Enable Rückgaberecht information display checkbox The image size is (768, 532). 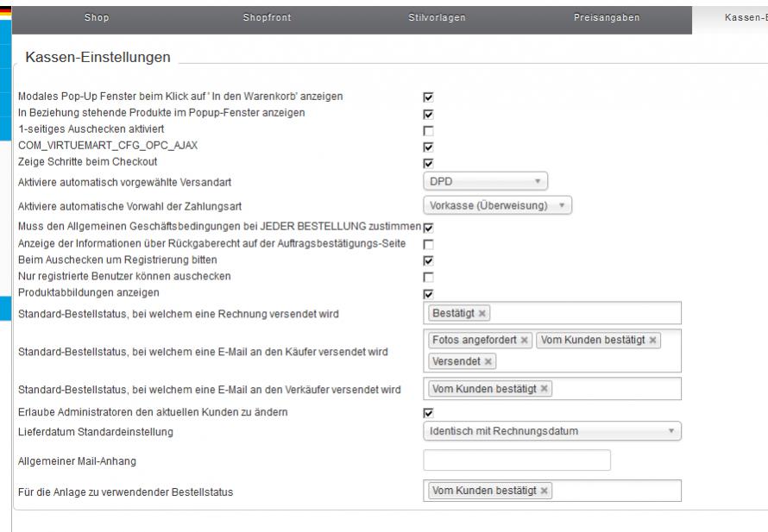[x=428, y=244]
